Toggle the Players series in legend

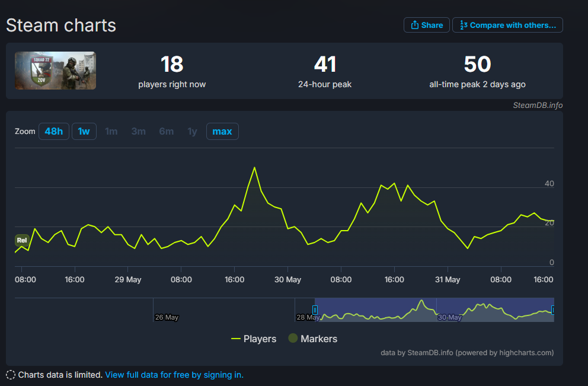(x=254, y=339)
